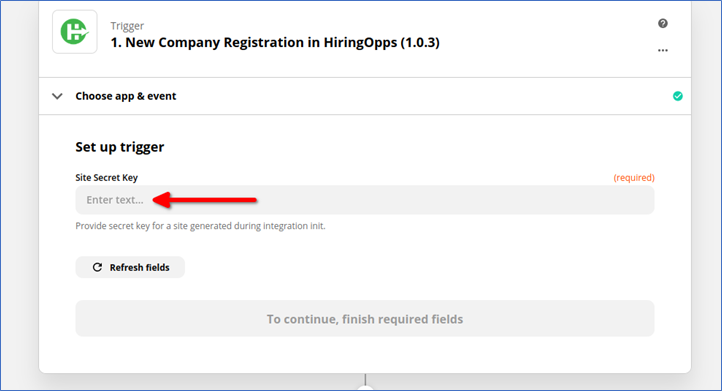Click the Refresh fields button
The image size is (722, 391).
pyautogui.click(x=130, y=267)
